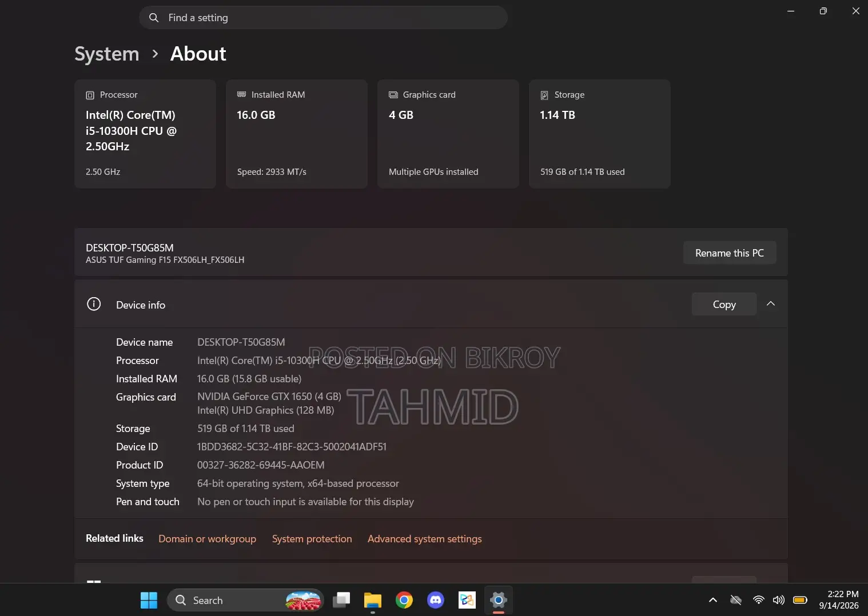Open the Windows Start menu
Image resolution: width=868 pixels, height=616 pixels.
[x=149, y=600]
